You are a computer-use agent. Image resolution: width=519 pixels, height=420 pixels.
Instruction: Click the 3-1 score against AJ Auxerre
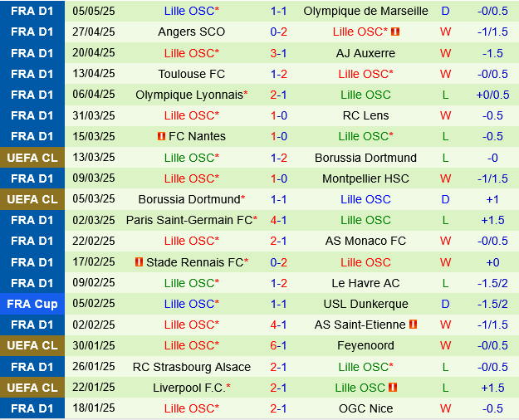pyautogui.click(x=278, y=53)
